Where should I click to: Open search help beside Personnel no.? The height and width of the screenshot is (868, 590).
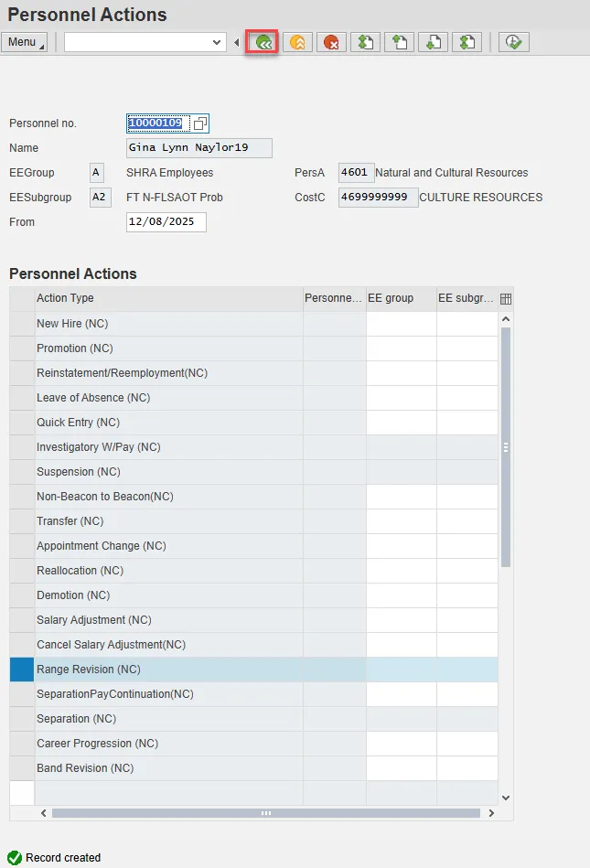[x=200, y=123]
